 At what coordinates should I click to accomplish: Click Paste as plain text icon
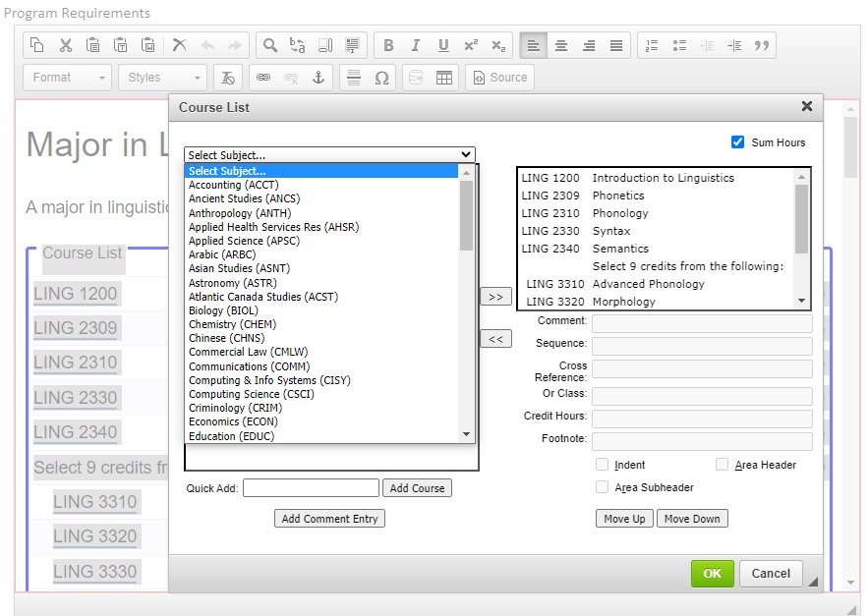point(121,45)
